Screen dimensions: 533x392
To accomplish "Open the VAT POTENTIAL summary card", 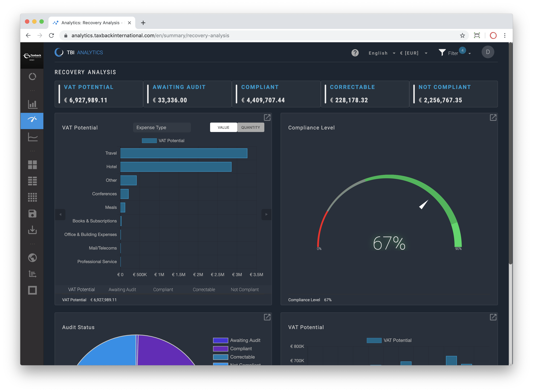I will [x=99, y=94].
